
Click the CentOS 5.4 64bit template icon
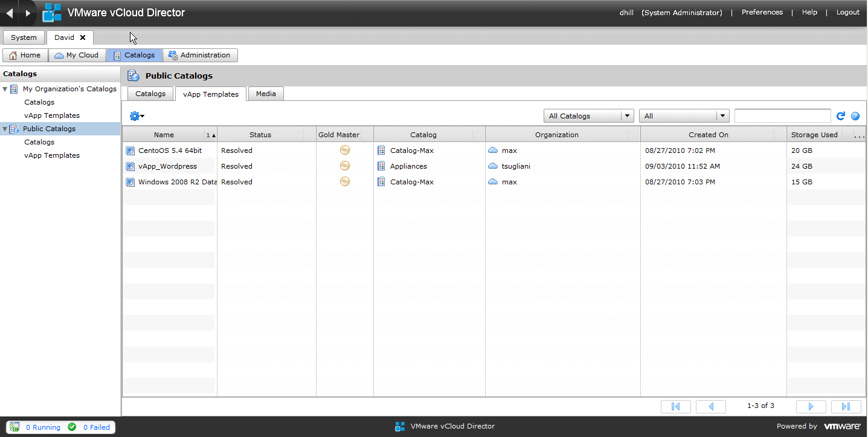point(130,151)
